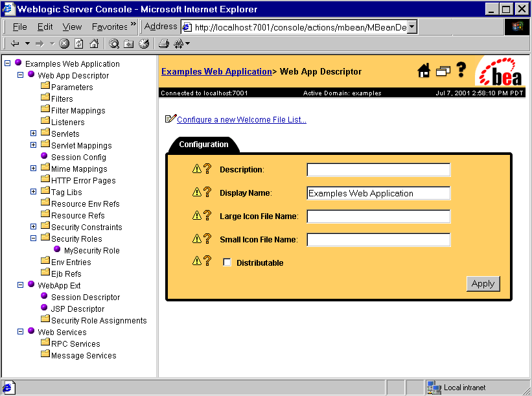Click the Large Icon File Name field

point(378,216)
